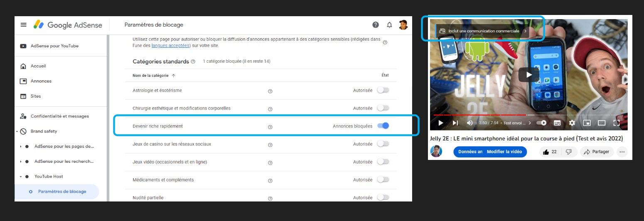
Task: Open help icon for Médicaments et compléments
Action: (x=270, y=180)
